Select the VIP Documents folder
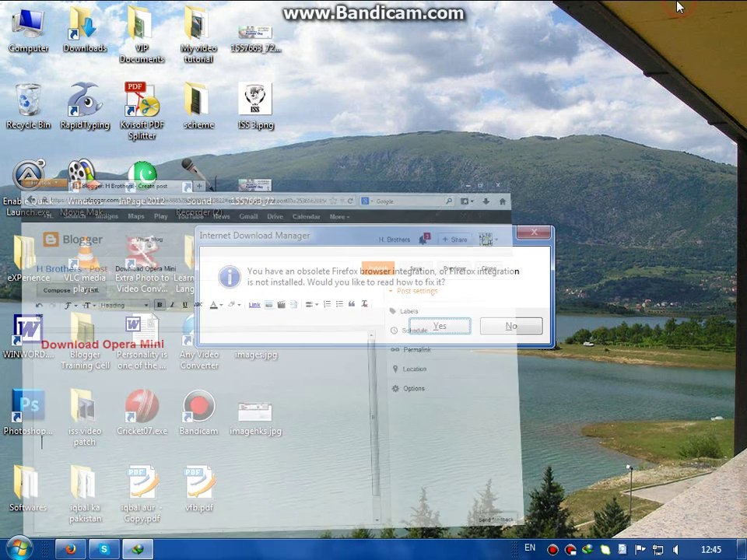 [142, 35]
